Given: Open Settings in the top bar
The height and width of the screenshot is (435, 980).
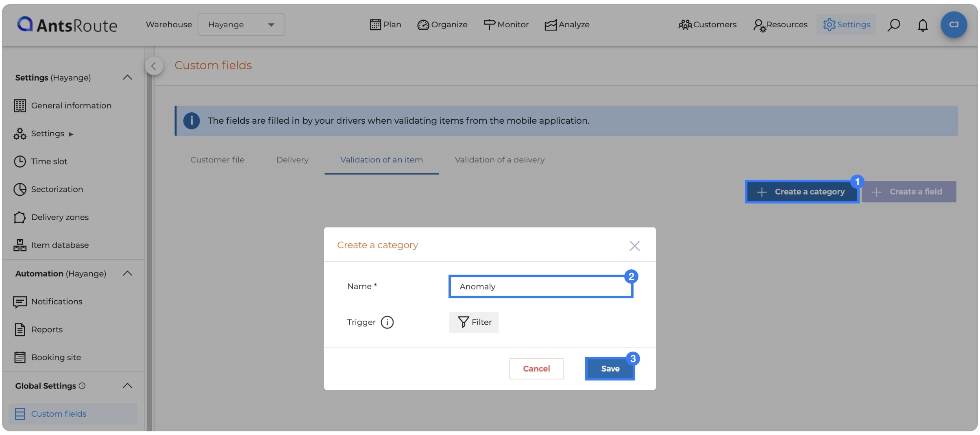Looking at the screenshot, I should click(846, 24).
